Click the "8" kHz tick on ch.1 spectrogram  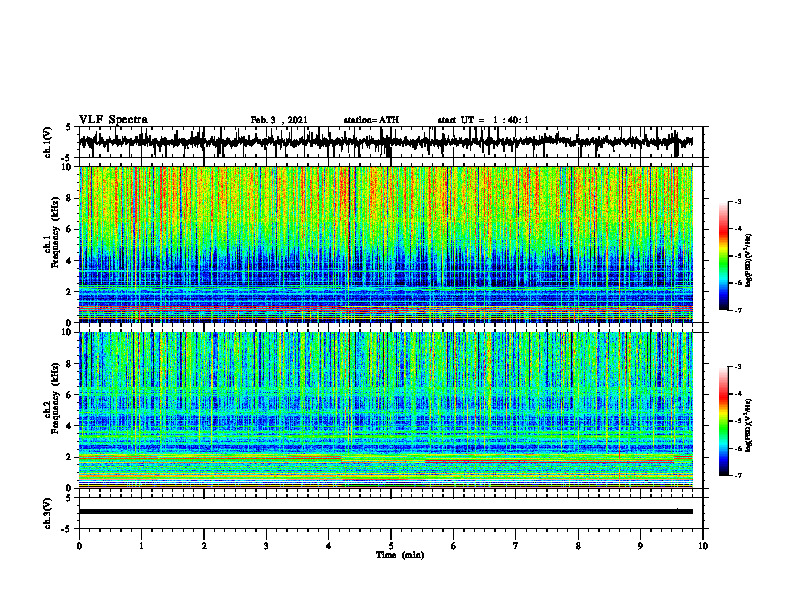[x=69, y=198]
